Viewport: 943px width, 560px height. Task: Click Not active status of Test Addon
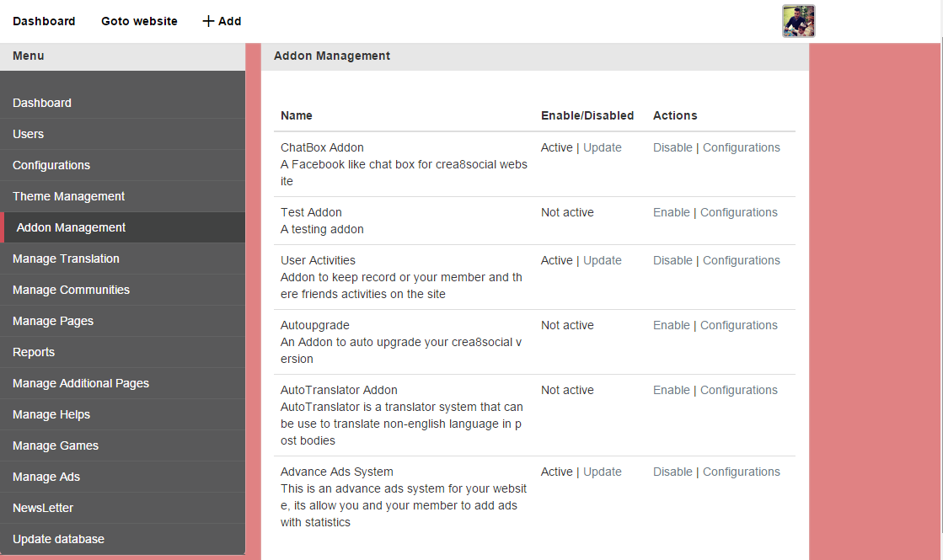tap(567, 213)
